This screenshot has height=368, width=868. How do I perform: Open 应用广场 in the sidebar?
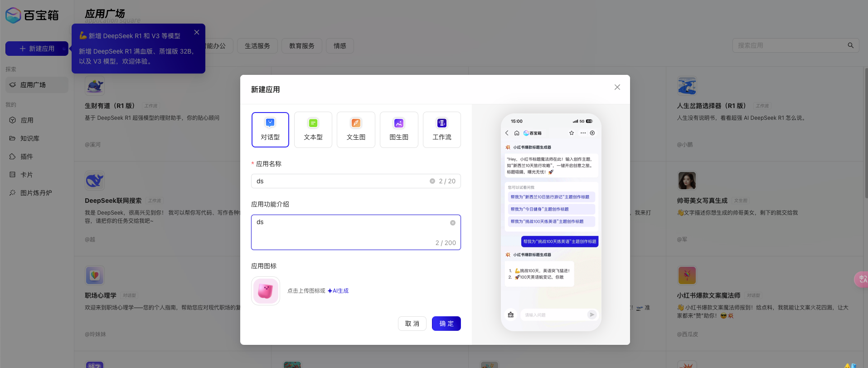(37, 85)
